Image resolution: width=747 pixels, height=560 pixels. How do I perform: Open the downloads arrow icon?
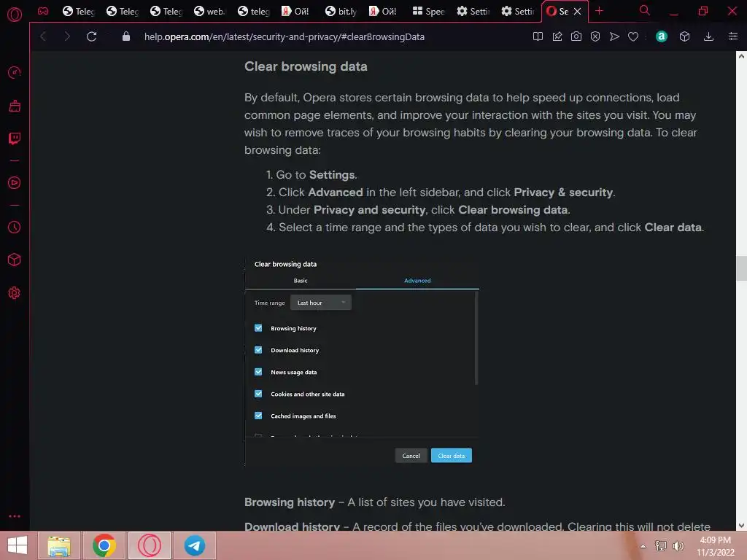(708, 36)
